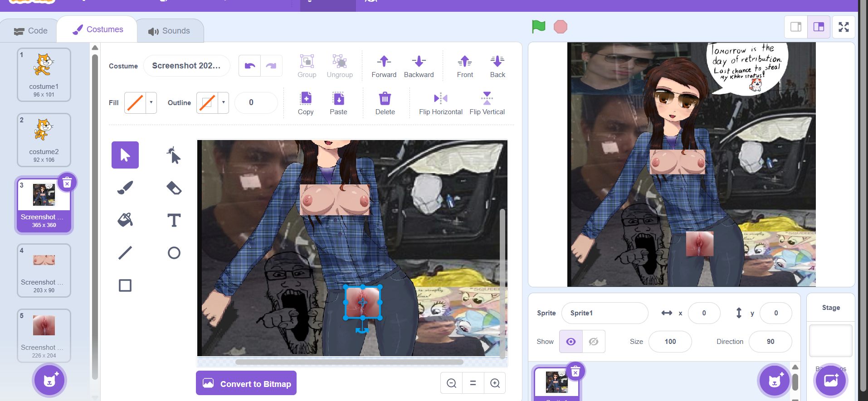868x401 pixels.
Task: Select the Rectangle tool
Action: 125,285
